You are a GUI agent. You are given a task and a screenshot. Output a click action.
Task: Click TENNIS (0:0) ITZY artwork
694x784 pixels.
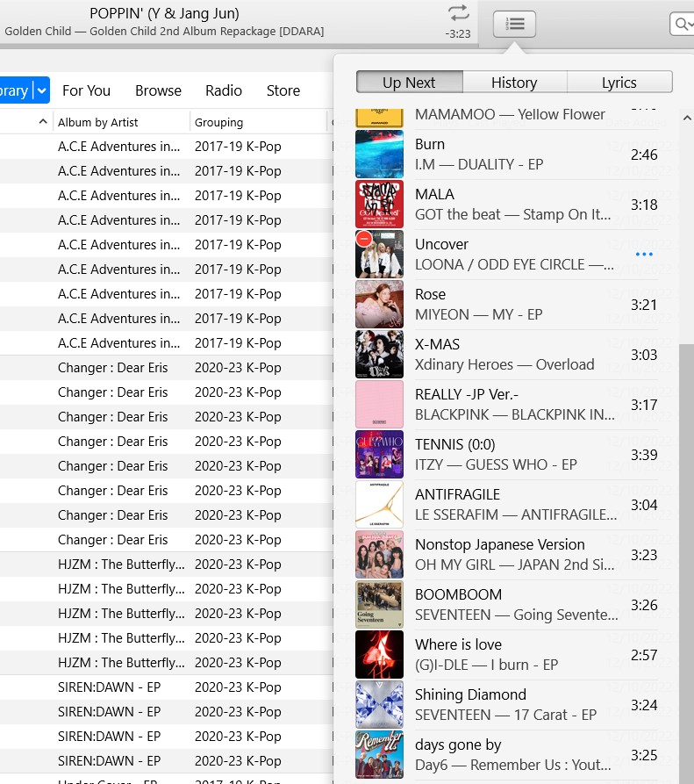pyautogui.click(x=379, y=454)
